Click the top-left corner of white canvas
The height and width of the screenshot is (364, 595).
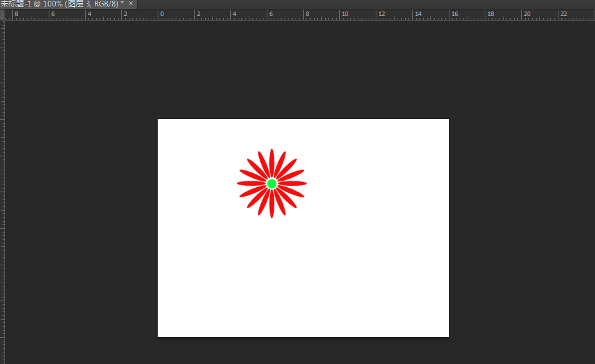[158, 120]
